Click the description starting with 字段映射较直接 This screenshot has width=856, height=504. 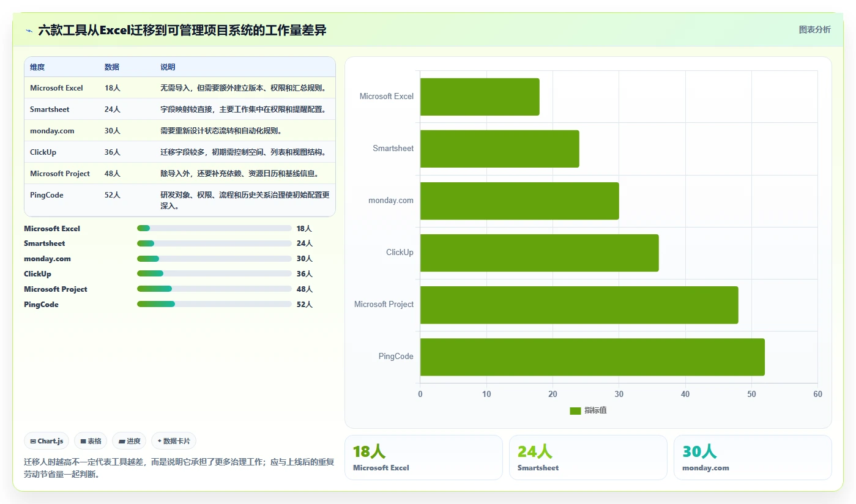245,109
